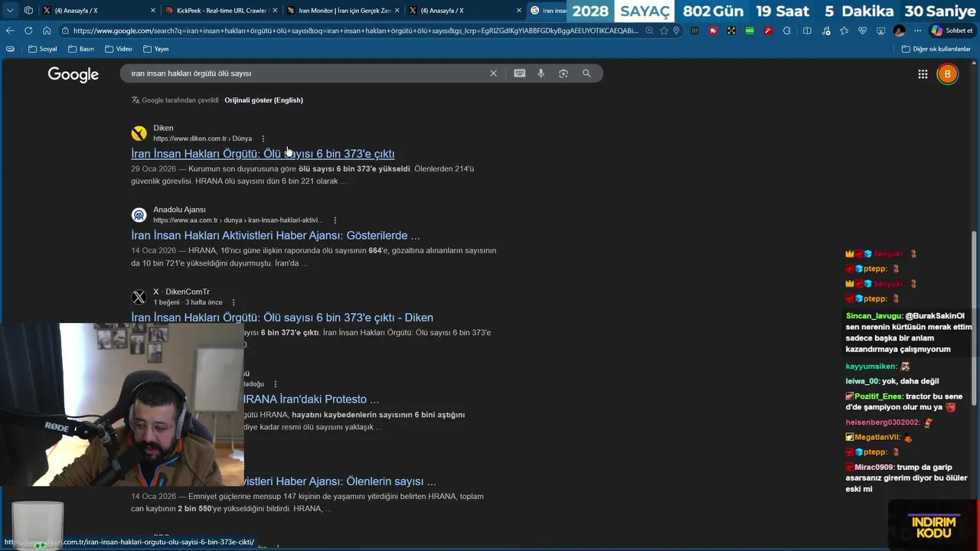This screenshot has width=980, height=551.
Task: Click the bookmarks bar first icon
Action: (10, 49)
